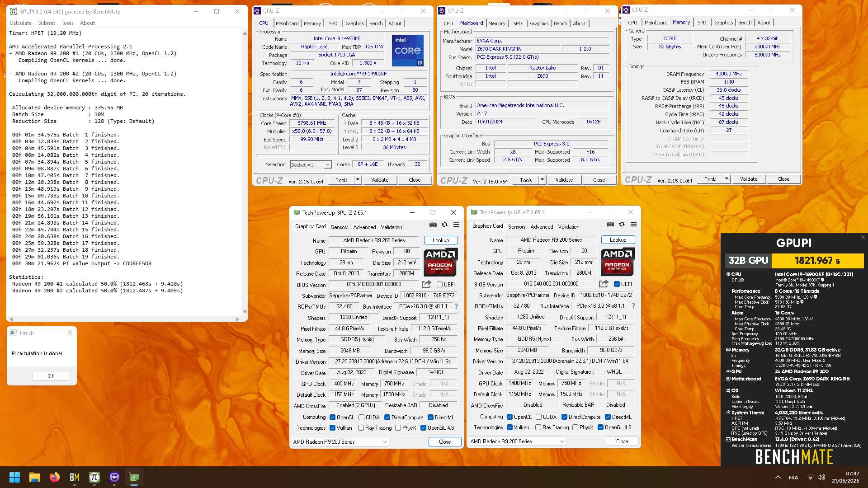Click BIOS share icon in left GPU-Z
The width and height of the screenshot is (868, 488).
(x=426, y=284)
